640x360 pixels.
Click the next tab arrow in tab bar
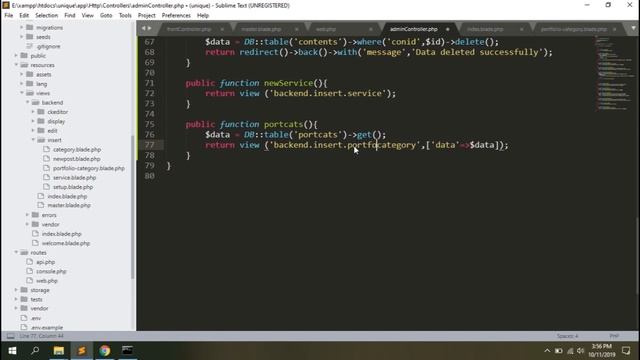[150, 29]
